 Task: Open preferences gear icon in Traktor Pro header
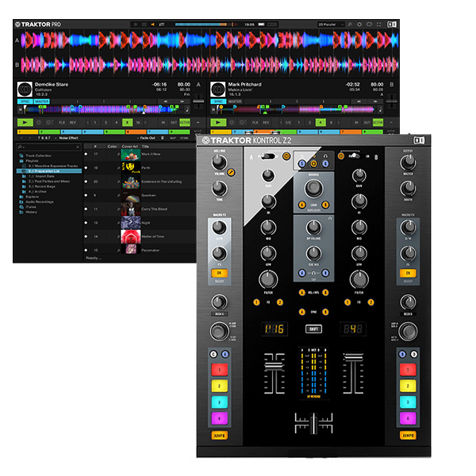359,25
